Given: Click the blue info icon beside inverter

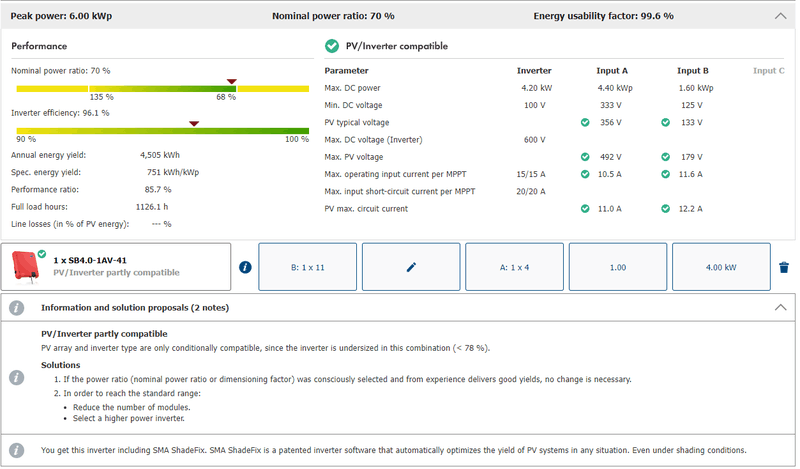Looking at the screenshot, I should pos(245,267).
